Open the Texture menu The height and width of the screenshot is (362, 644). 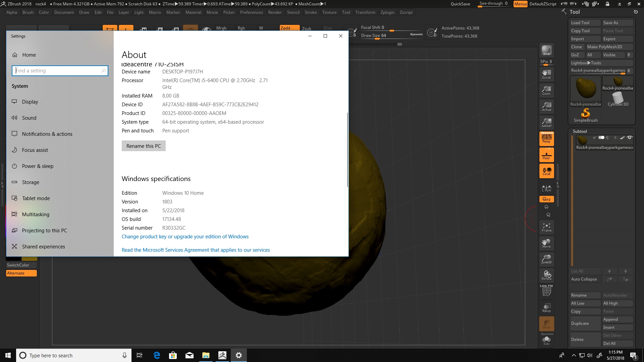click(x=329, y=12)
